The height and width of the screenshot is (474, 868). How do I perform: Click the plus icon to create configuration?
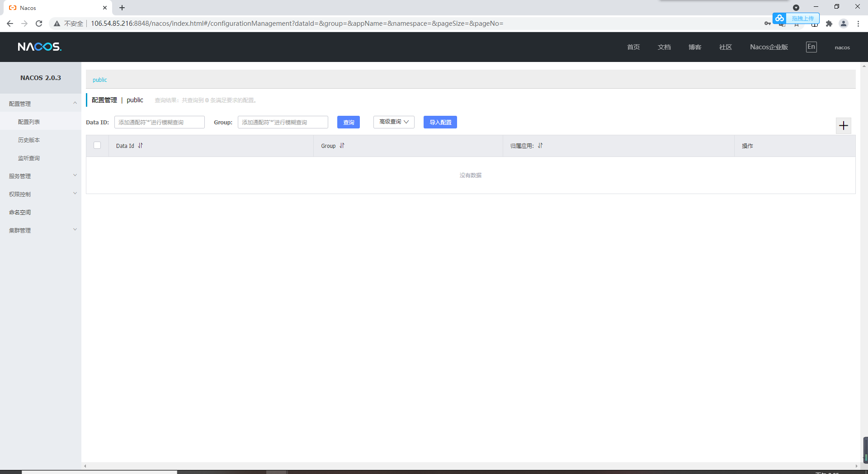[x=844, y=126]
